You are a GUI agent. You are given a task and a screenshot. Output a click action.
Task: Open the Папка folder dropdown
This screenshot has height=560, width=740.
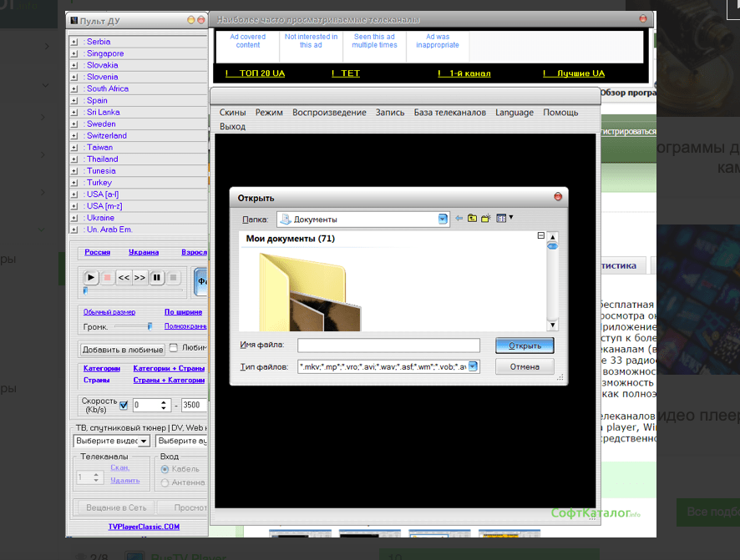pos(443,219)
